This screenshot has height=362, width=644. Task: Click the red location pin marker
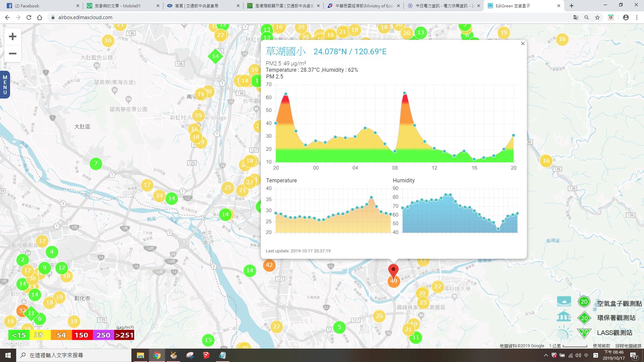coord(393,270)
